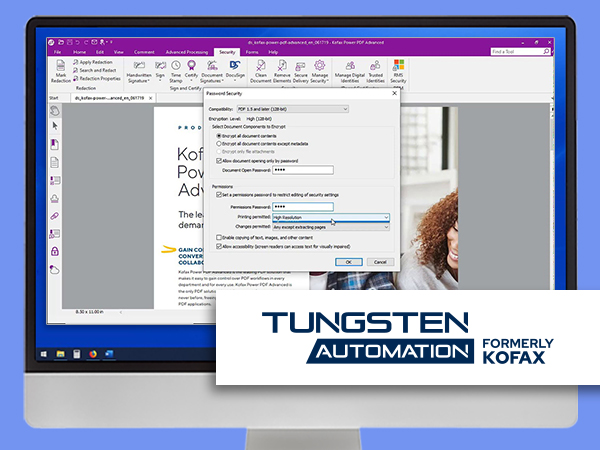
Task: Click Remove Elements icon
Action: click(282, 71)
